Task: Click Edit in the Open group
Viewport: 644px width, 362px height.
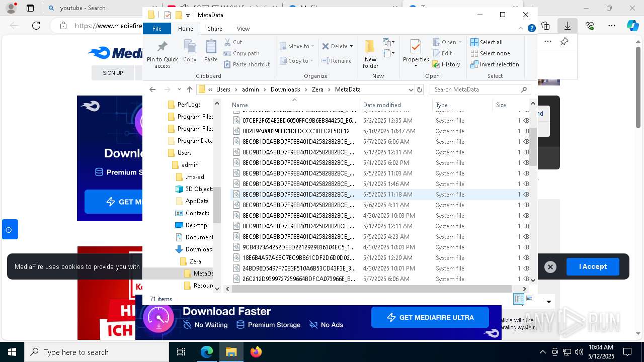Action: coord(442,53)
